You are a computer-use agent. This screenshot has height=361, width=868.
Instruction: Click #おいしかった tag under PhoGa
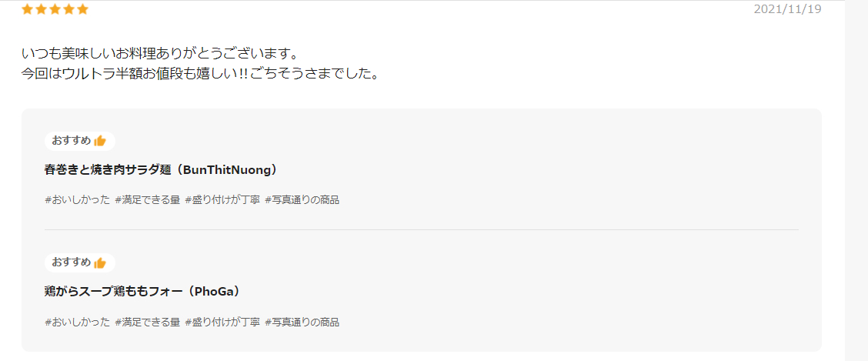coord(78,322)
